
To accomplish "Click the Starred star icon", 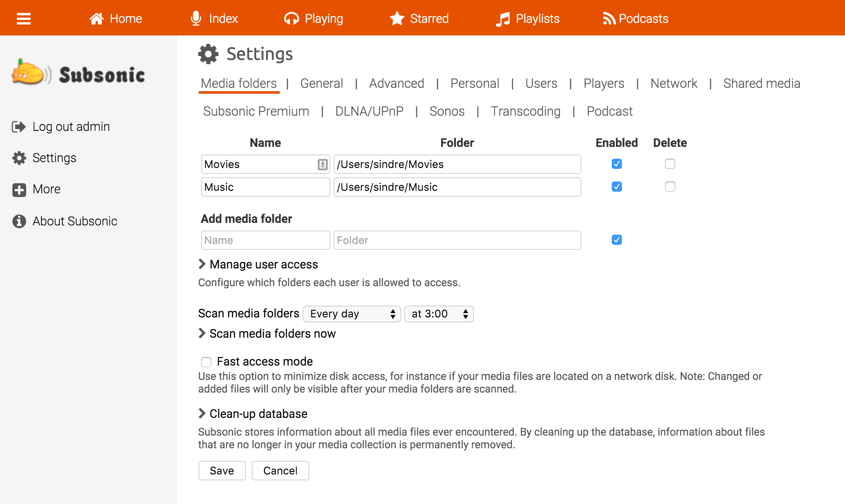I will click(x=397, y=19).
